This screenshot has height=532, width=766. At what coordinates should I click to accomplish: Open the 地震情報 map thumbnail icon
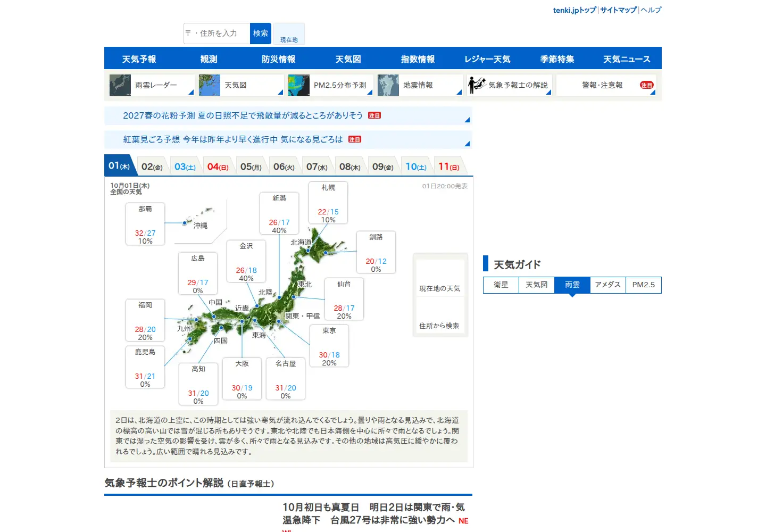point(388,85)
